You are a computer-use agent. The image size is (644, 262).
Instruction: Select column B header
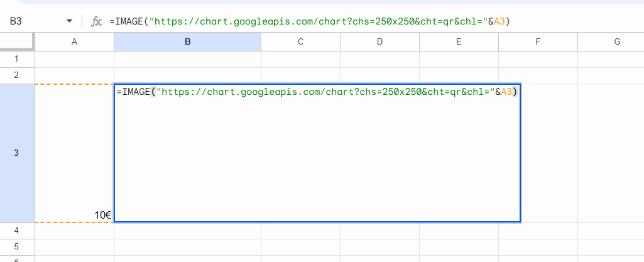point(187,42)
